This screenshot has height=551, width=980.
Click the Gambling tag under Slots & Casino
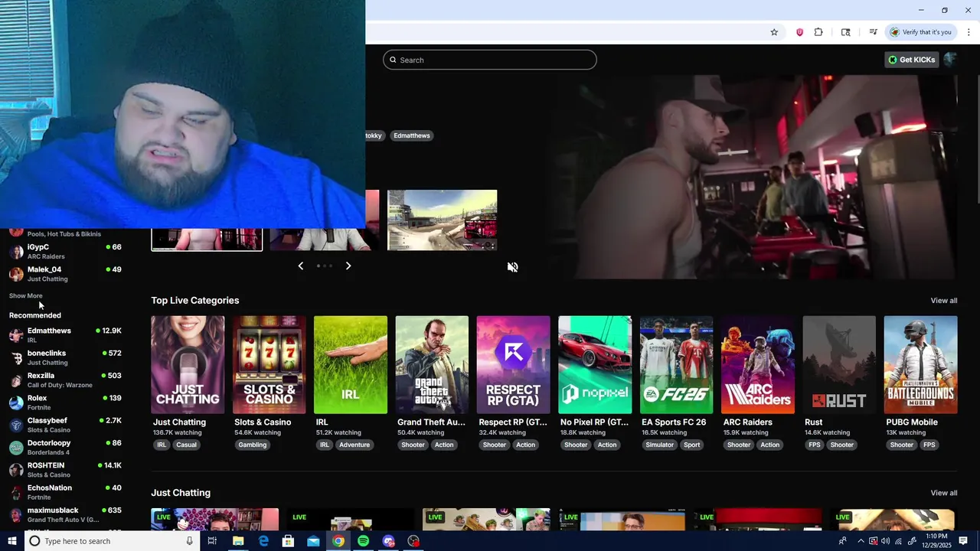click(x=253, y=445)
